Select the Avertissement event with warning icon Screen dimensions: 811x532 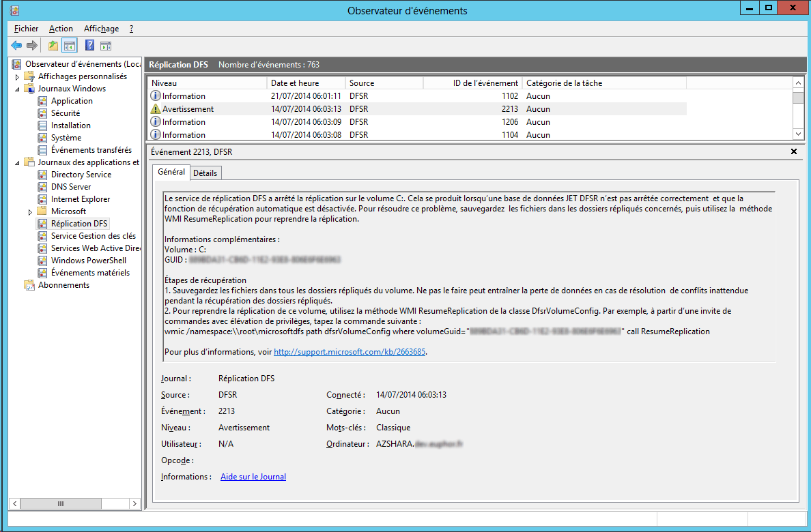[188, 109]
